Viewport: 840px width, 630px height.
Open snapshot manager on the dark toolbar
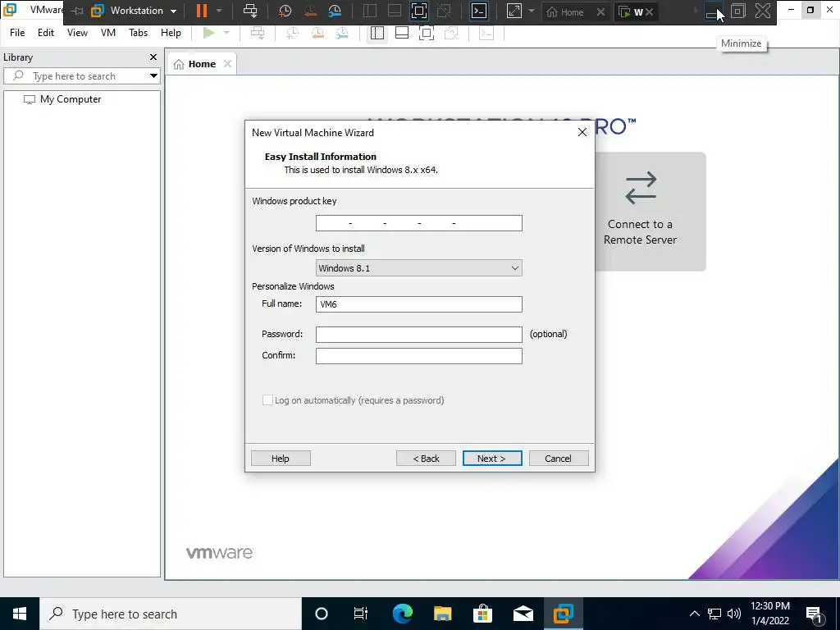[x=335, y=11]
